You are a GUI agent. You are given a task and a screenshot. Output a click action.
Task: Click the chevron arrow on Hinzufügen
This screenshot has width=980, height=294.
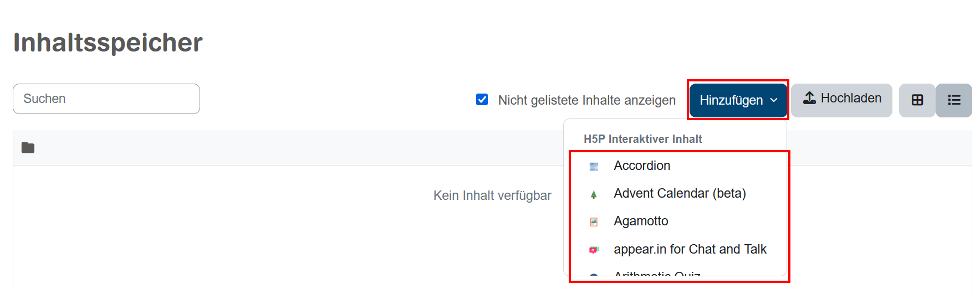coord(774,100)
